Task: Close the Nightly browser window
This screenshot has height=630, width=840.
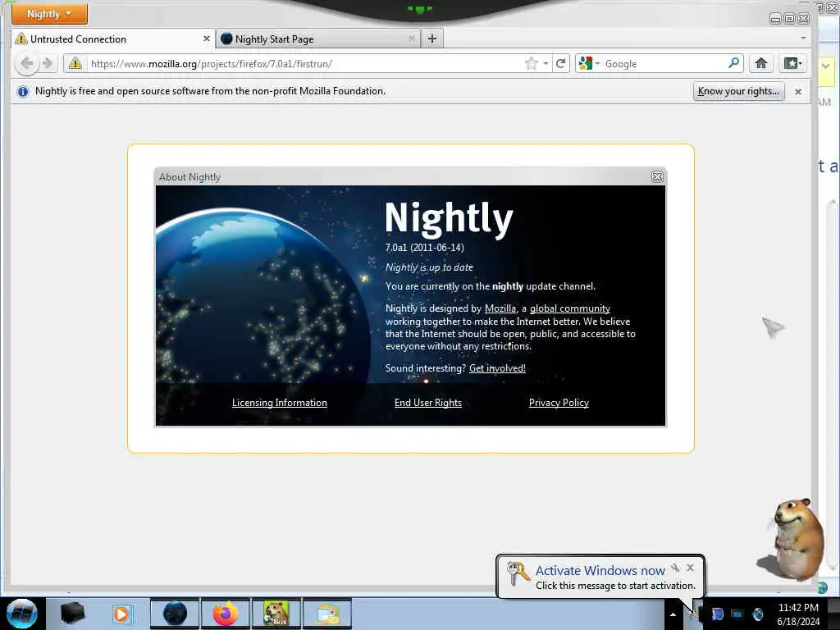Action: tap(804, 19)
